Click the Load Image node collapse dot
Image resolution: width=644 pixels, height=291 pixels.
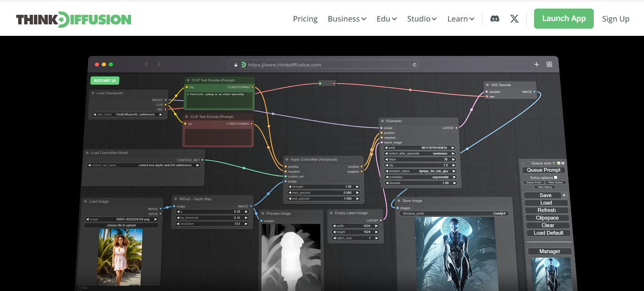(86, 202)
